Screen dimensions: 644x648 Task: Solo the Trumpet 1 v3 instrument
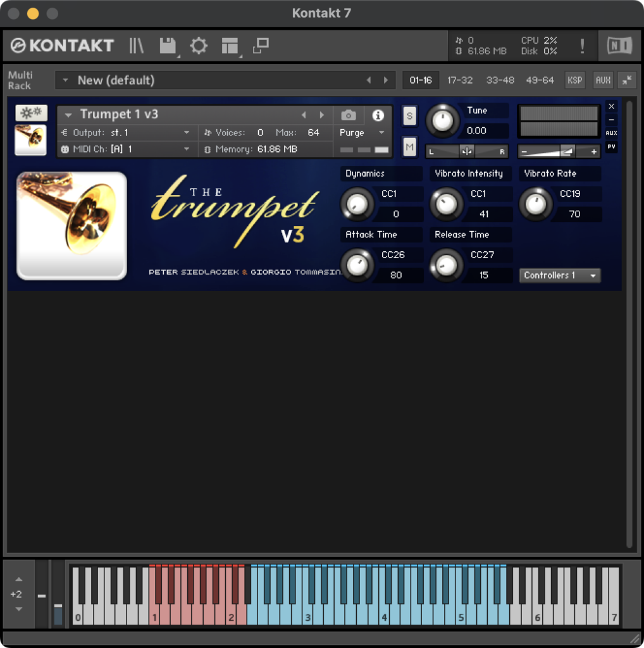pos(409,116)
